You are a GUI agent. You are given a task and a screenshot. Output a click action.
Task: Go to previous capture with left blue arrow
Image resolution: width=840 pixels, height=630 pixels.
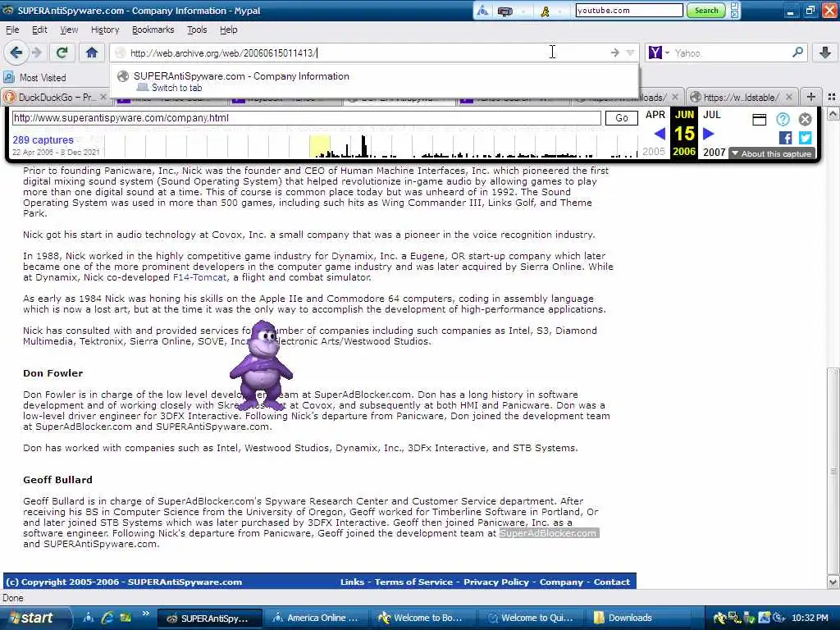[x=660, y=134]
